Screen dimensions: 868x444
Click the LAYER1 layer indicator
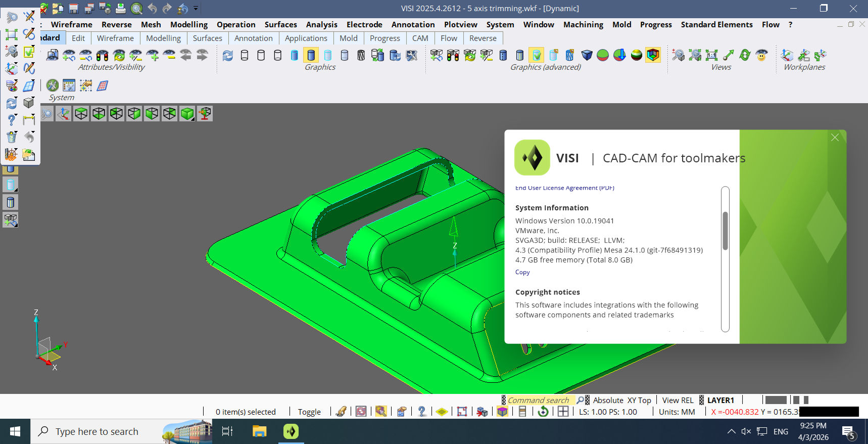720,400
